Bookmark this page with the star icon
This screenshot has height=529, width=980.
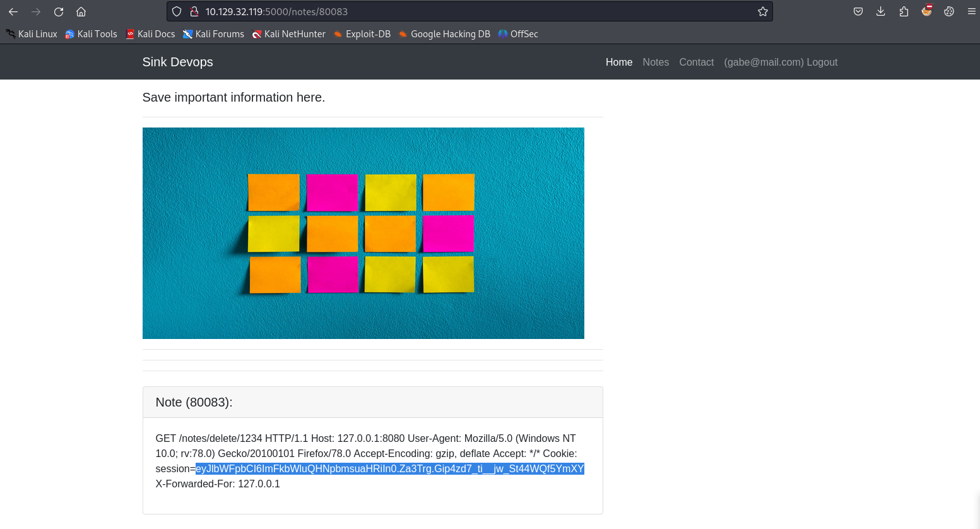762,11
